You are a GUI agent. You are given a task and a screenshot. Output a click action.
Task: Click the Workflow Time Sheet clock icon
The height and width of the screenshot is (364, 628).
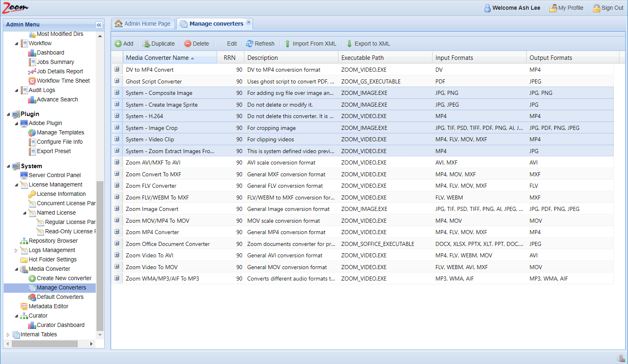[32, 81]
